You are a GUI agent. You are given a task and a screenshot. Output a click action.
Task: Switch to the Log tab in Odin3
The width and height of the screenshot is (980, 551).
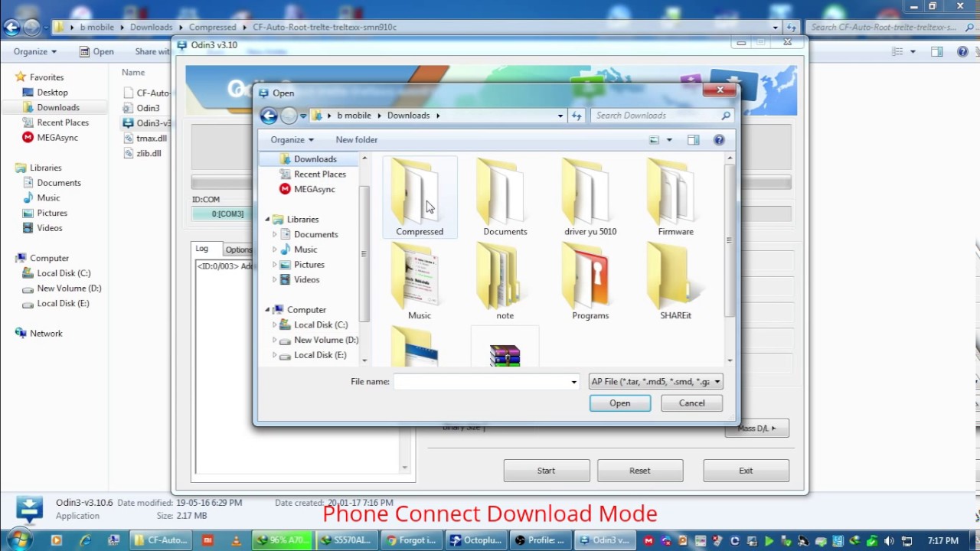[201, 249]
